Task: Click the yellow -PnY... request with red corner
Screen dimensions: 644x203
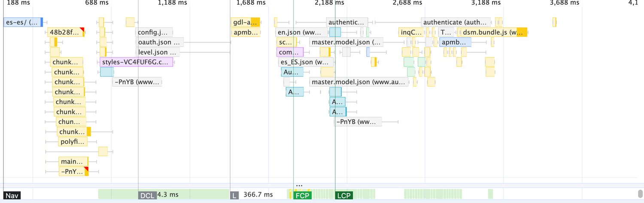Action: point(73,172)
